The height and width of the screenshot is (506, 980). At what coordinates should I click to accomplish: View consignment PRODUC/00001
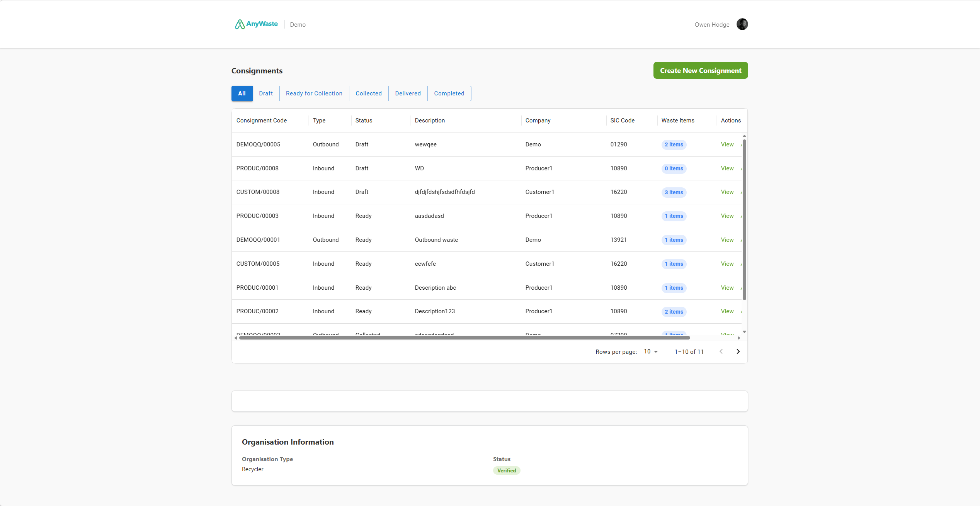pyautogui.click(x=727, y=288)
